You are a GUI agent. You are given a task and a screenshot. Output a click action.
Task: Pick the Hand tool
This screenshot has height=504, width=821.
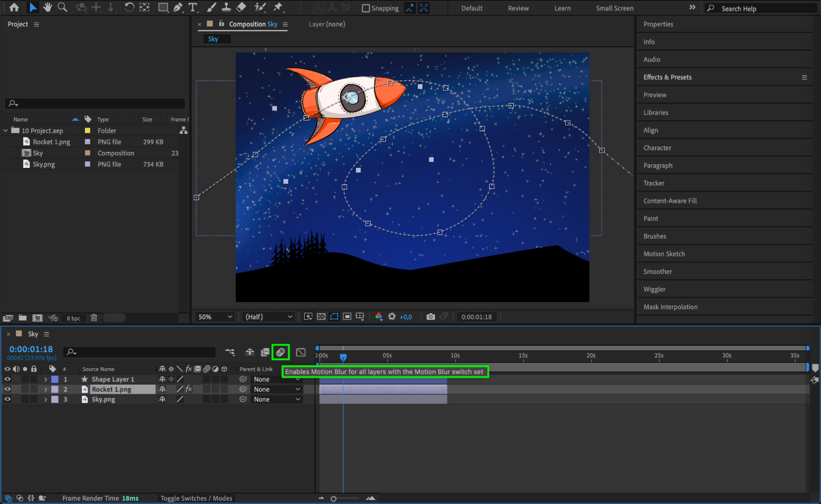click(48, 7)
